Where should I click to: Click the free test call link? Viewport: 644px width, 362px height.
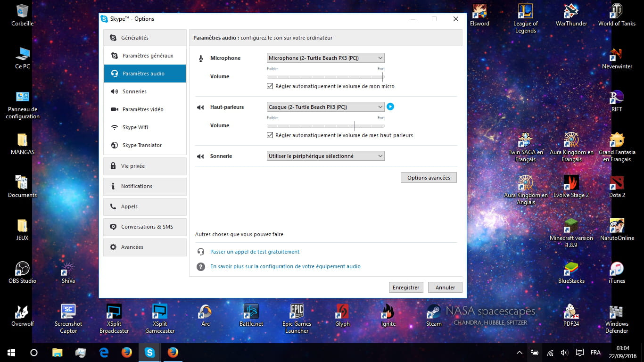click(x=255, y=252)
